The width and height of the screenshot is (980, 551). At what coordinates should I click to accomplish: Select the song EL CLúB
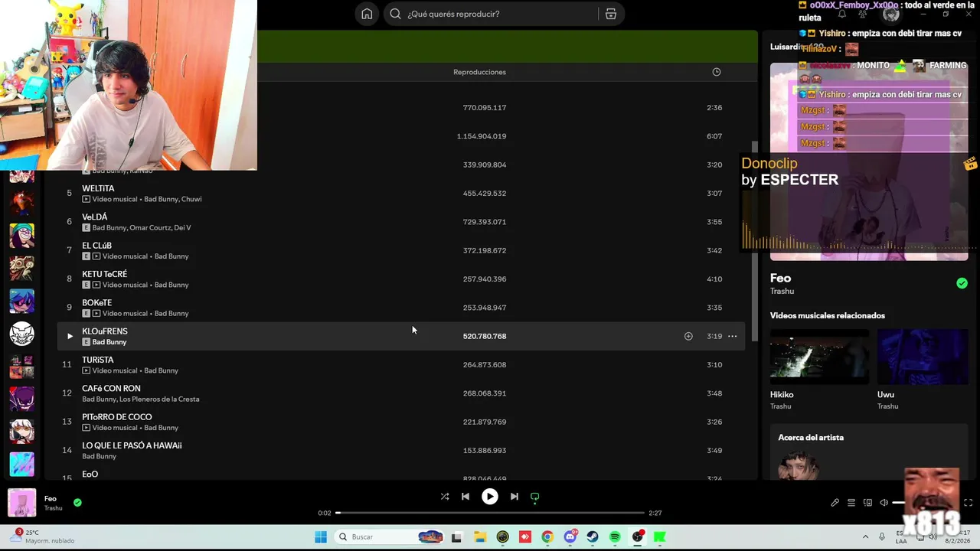coord(96,246)
